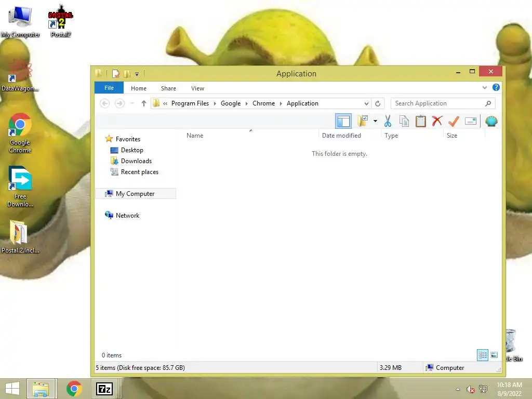Click the Paste clipboard icon
This screenshot has width=532, height=399.
click(421, 121)
